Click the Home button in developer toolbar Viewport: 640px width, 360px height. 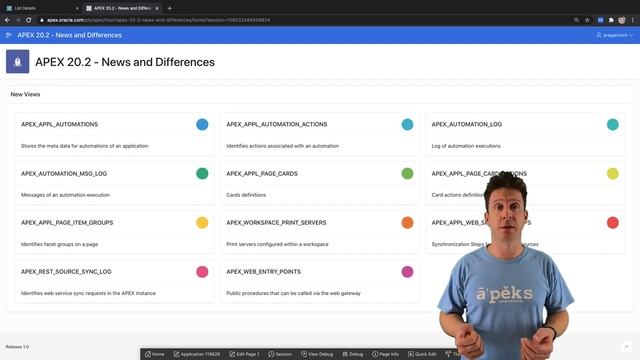pos(155,354)
